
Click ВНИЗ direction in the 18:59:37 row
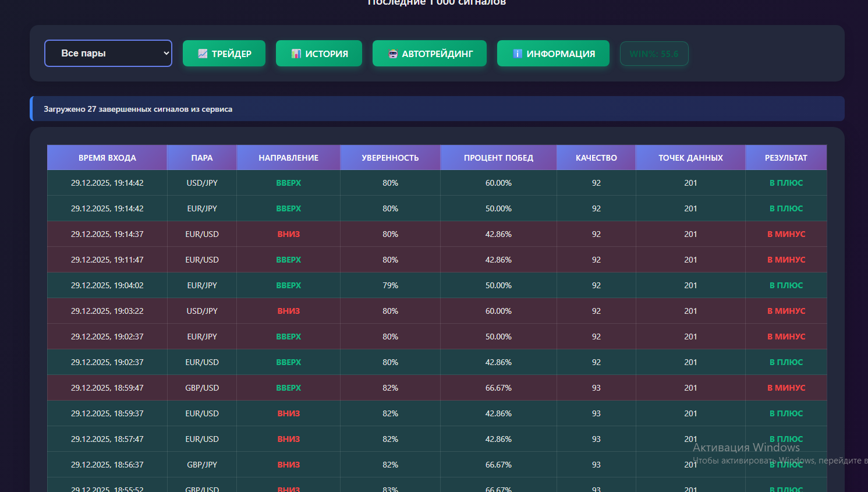(289, 413)
